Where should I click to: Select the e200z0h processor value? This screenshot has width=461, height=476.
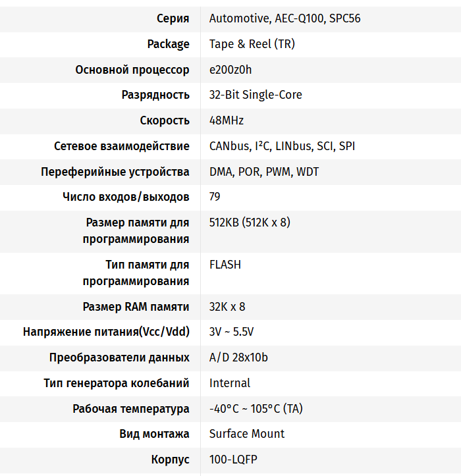(x=230, y=70)
